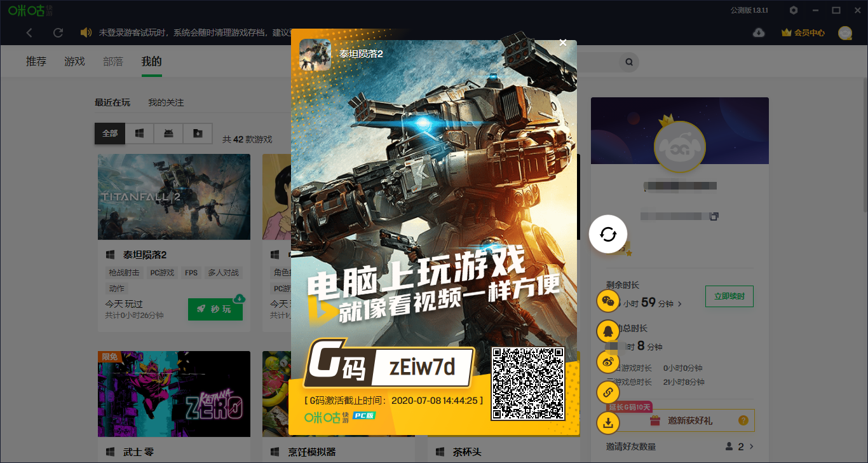
Task: Click the 泰坦陨落2 game title
Action: (145, 255)
